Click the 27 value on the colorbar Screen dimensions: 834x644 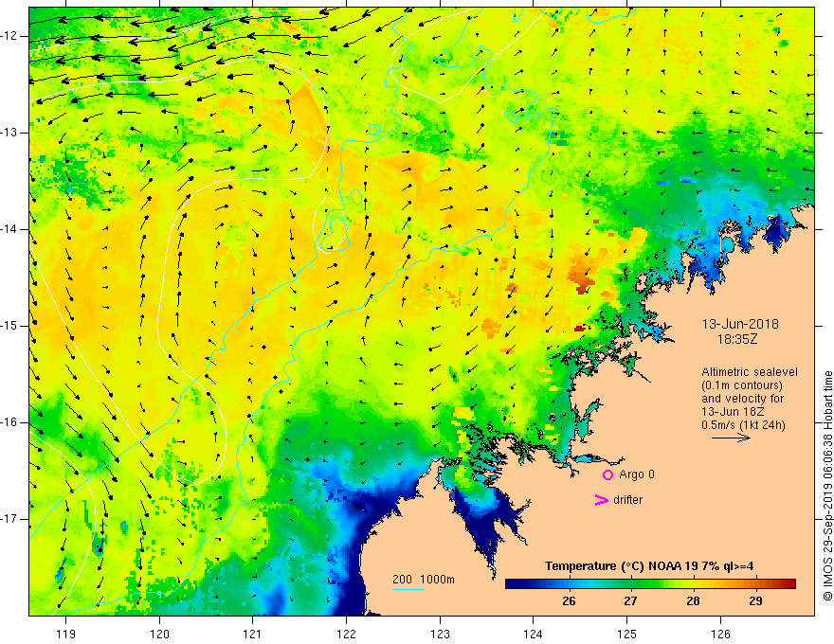click(x=630, y=601)
